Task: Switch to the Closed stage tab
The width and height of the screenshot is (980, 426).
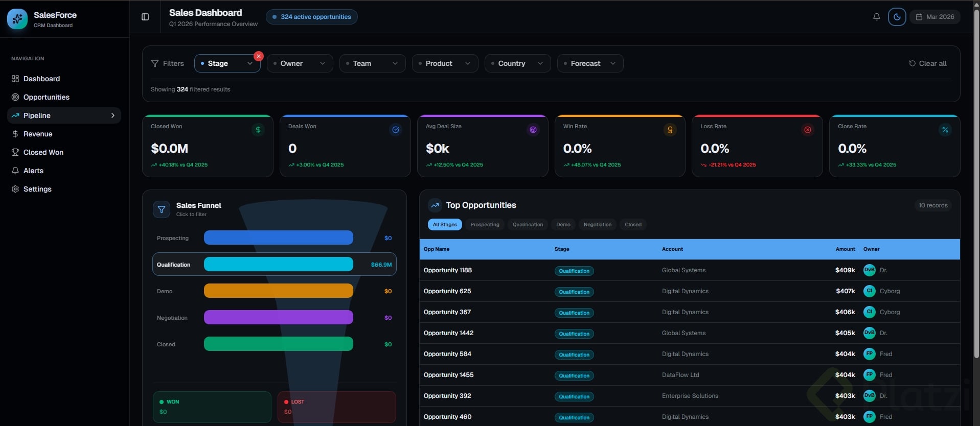Action: tap(633, 225)
